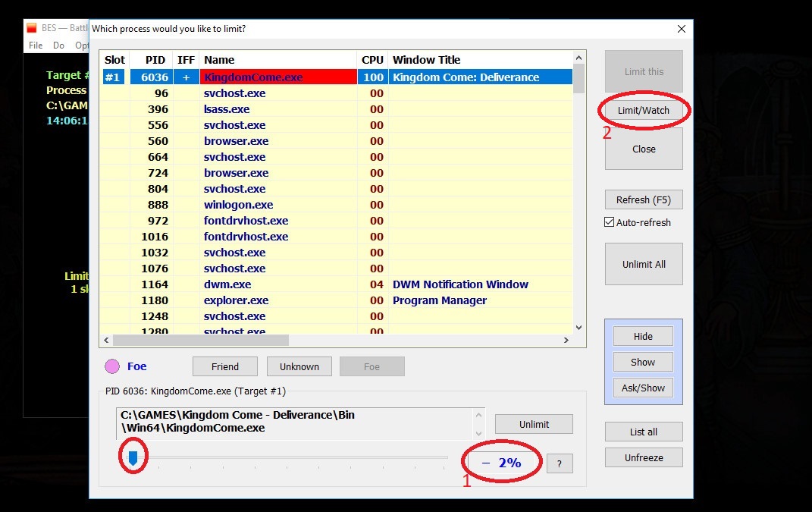Sort by CPU column header

(x=372, y=60)
